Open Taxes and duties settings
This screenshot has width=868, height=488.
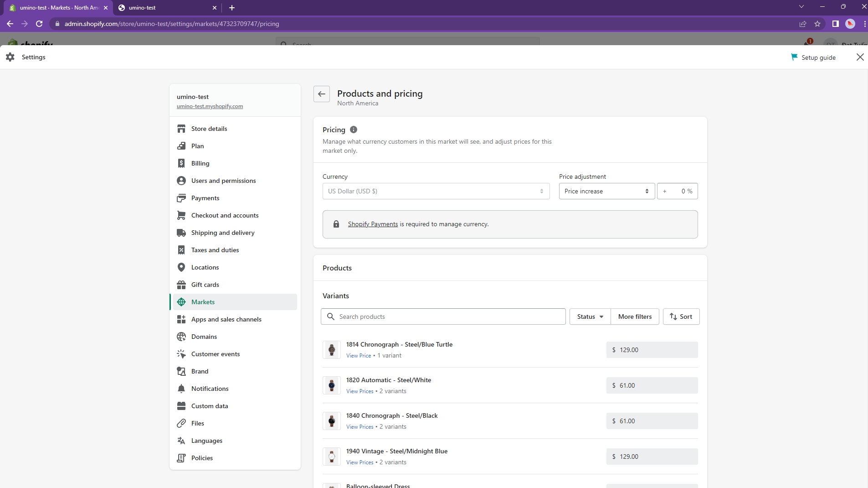[215, 250]
